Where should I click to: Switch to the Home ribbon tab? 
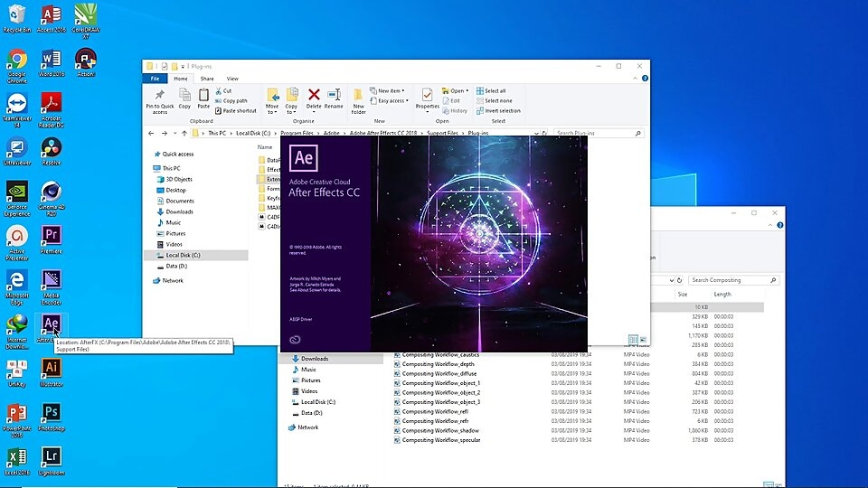tap(181, 79)
